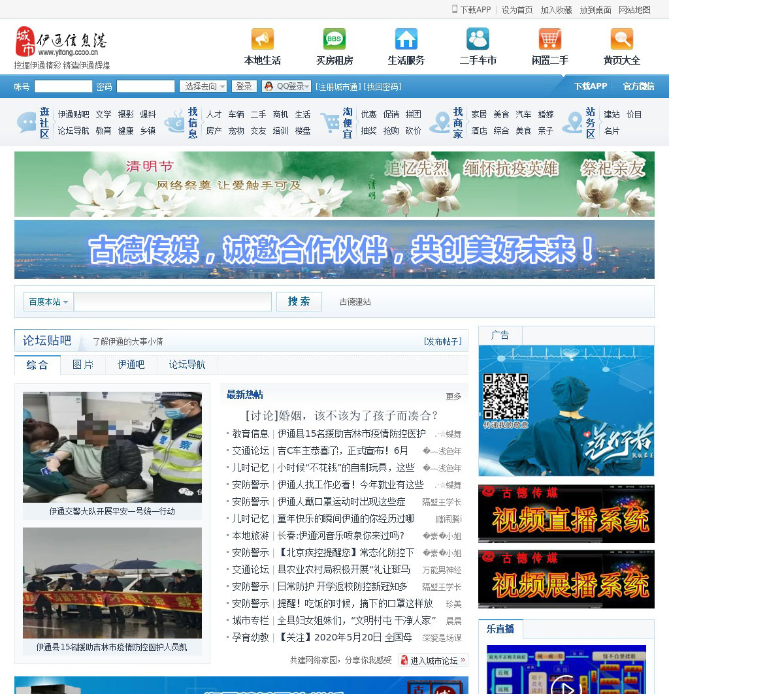Viewport: 784px width, 694px height.
Task: Open the 闲置二手 shopping cart icon
Action: (550, 39)
